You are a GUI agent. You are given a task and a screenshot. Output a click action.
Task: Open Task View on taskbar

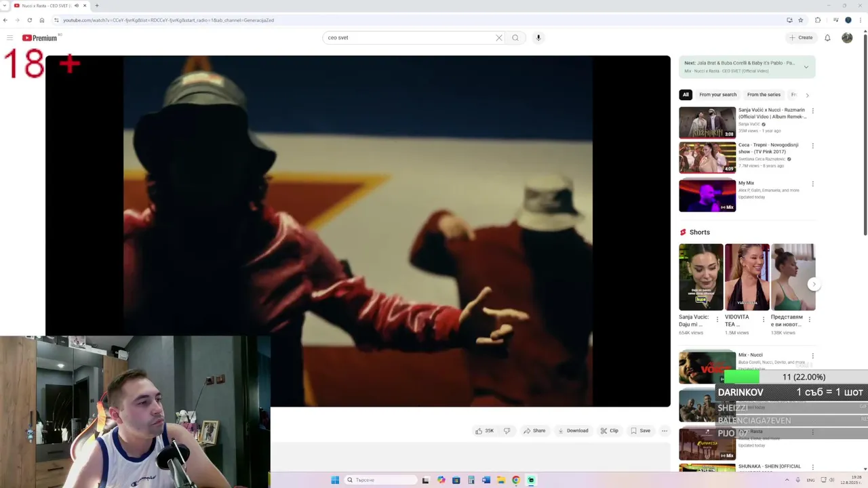point(425,480)
